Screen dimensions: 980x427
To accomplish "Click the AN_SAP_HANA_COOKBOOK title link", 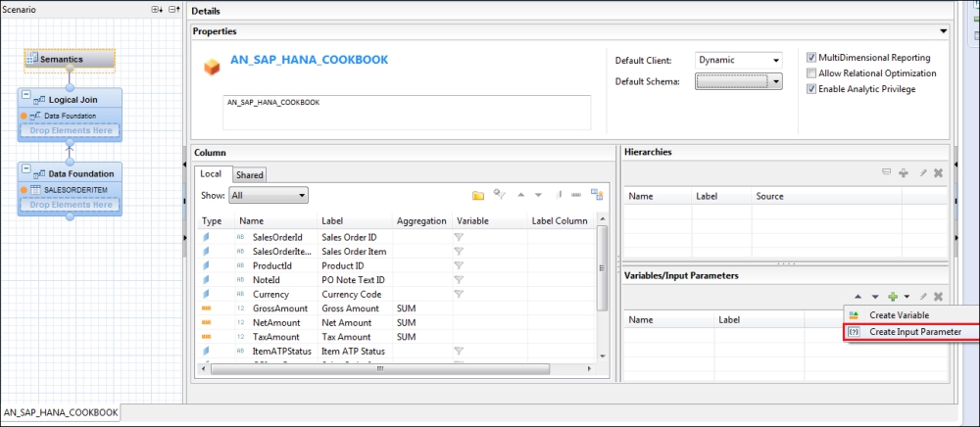I will (x=309, y=60).
